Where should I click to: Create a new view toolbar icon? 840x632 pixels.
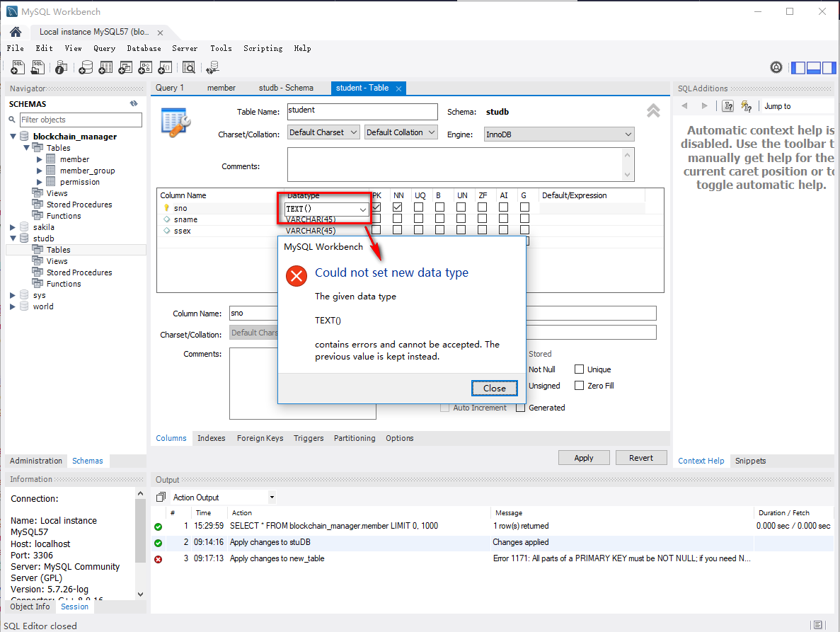[x=125, y=67]
